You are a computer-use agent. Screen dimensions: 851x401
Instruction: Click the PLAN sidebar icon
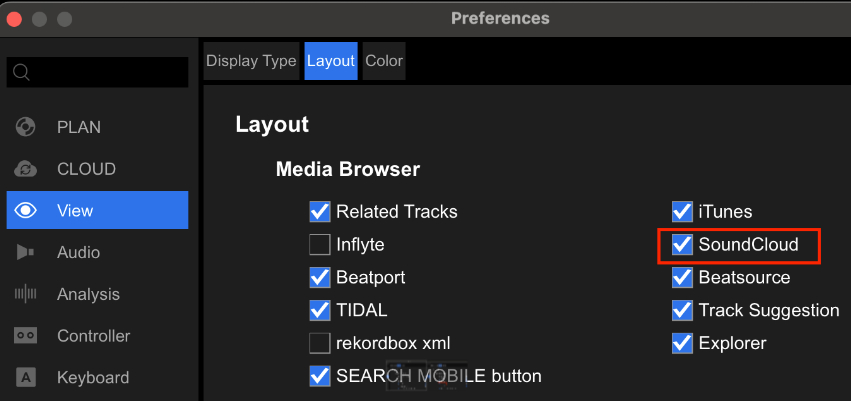click(x=26, y=127)
